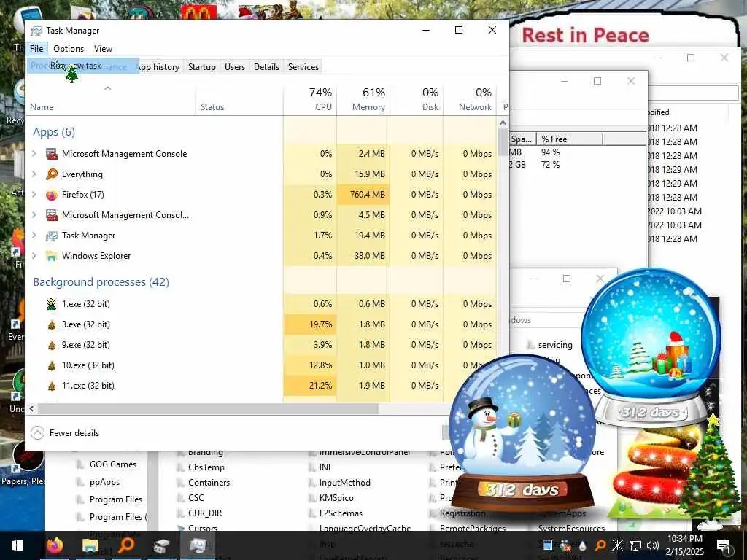Select the Windows Explorer icon in process list
Image resolution: width=747 pixels, height=560 pixels.
(52, 256)
